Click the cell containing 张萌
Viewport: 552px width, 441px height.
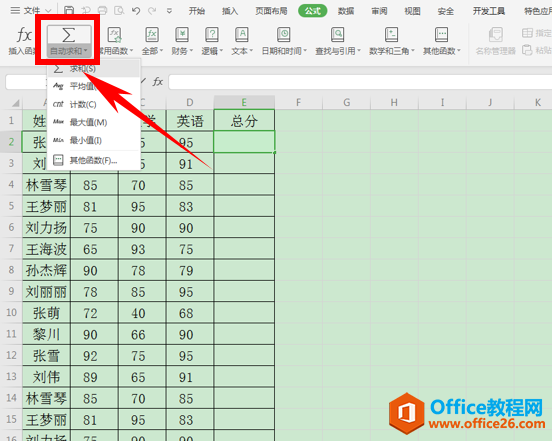pos(46,313)
